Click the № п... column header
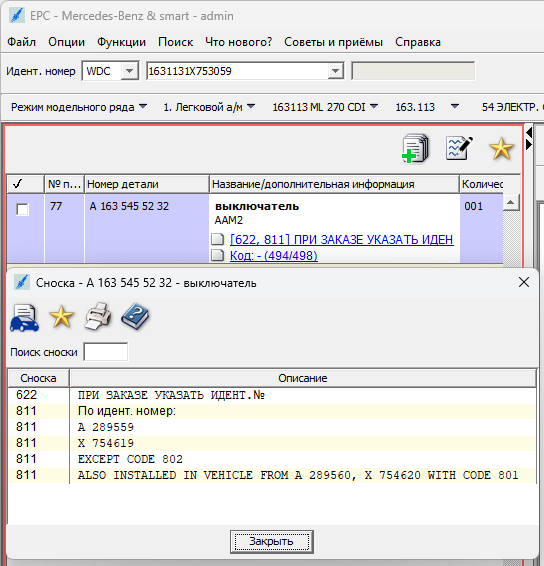 point(64,184)
